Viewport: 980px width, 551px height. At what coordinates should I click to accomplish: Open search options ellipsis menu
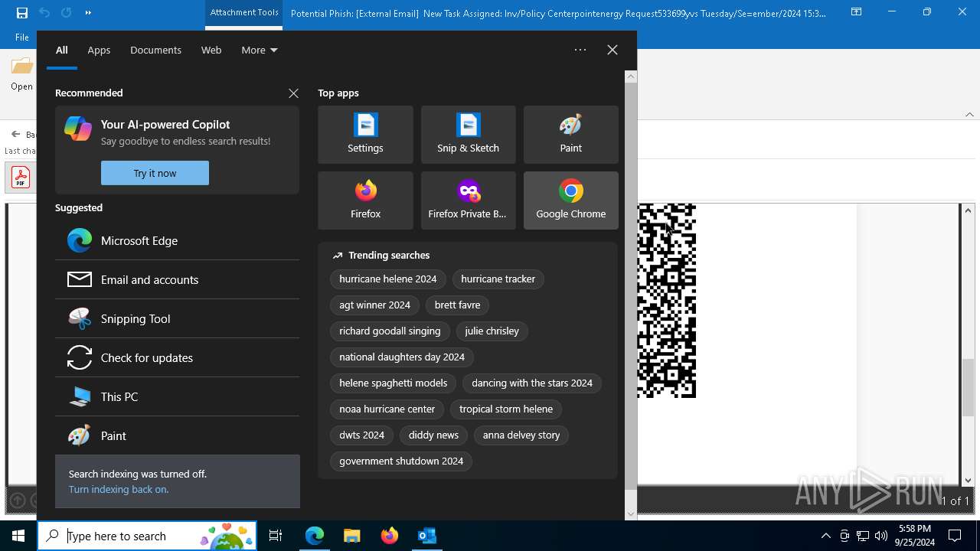point(580,50)
